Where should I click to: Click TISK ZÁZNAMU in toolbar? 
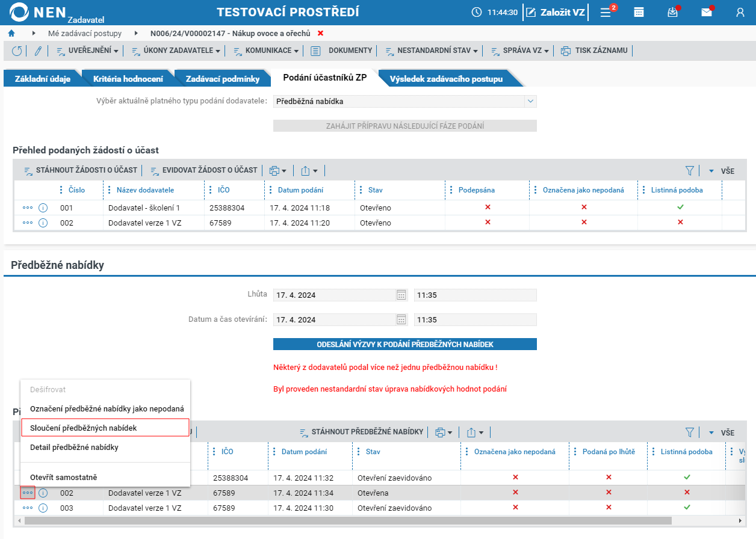click(595, 51)
